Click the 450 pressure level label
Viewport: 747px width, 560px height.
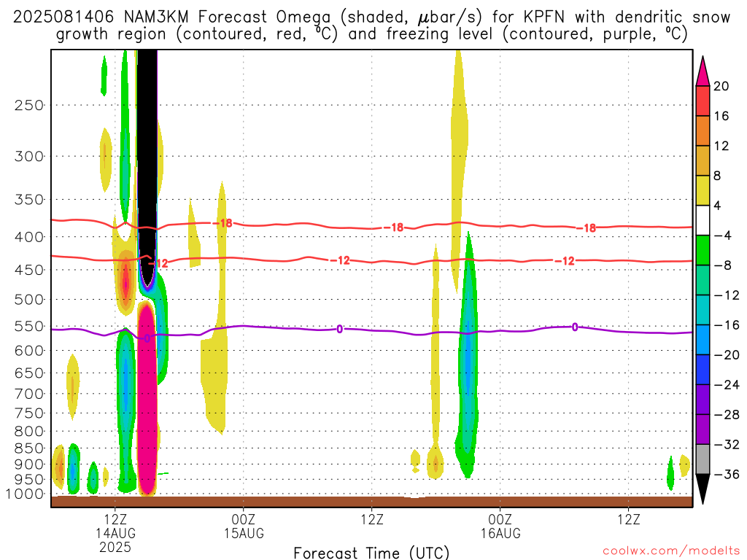[x=29, y=270]
